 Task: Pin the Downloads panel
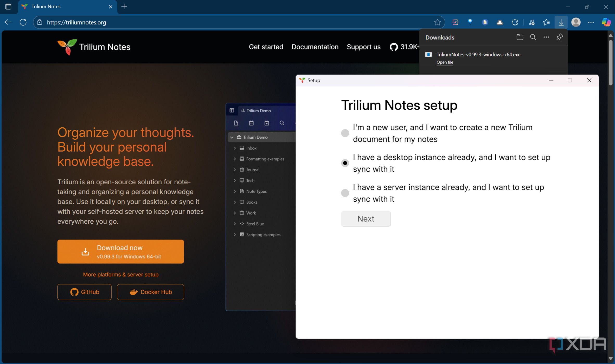[x=559, y=37]
